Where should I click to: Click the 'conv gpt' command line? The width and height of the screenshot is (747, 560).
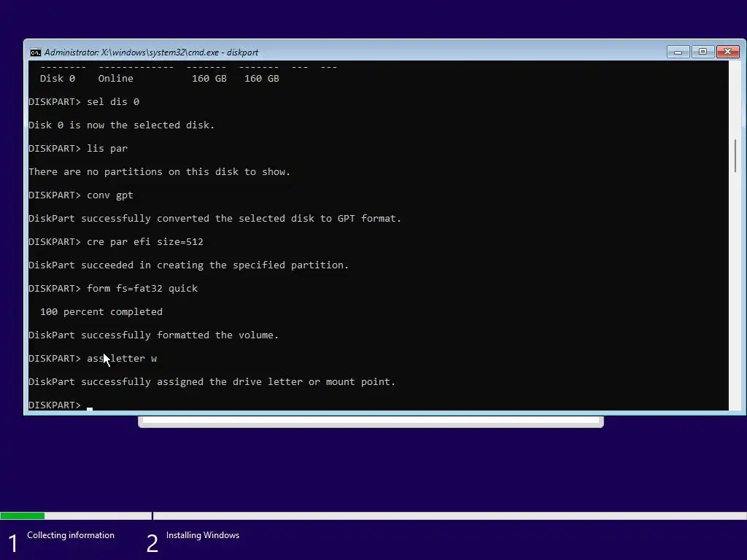81,195
